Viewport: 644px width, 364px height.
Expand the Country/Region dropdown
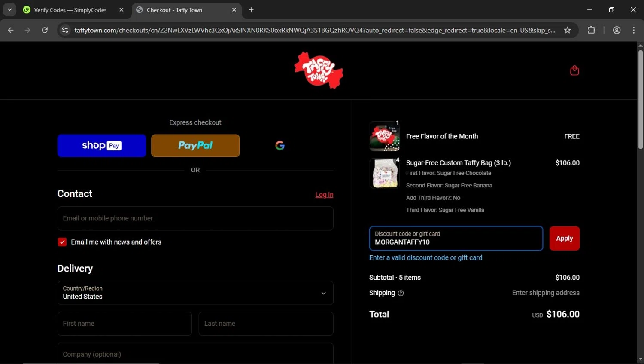click(x=195, y=293)
